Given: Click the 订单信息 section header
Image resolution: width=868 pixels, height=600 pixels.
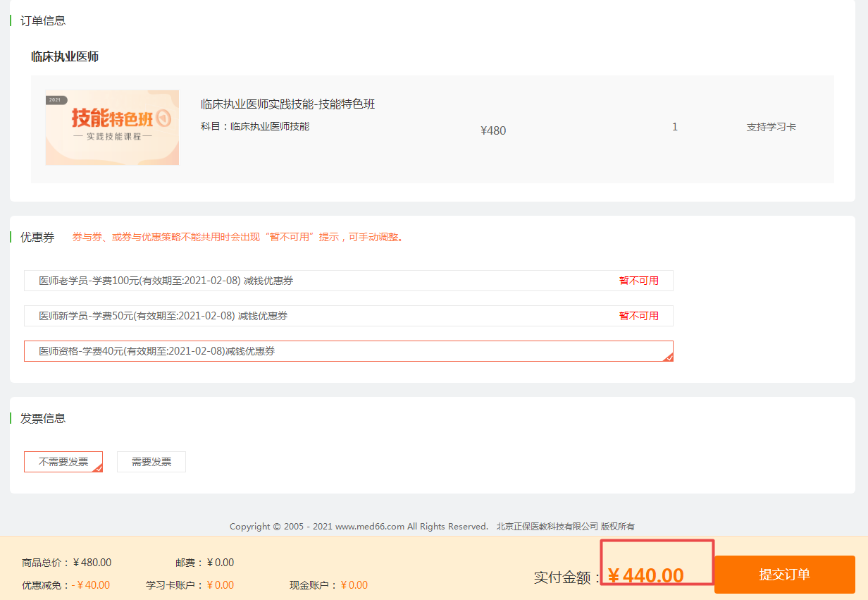Looking at the screenshot, I should [x=43, y=21].
